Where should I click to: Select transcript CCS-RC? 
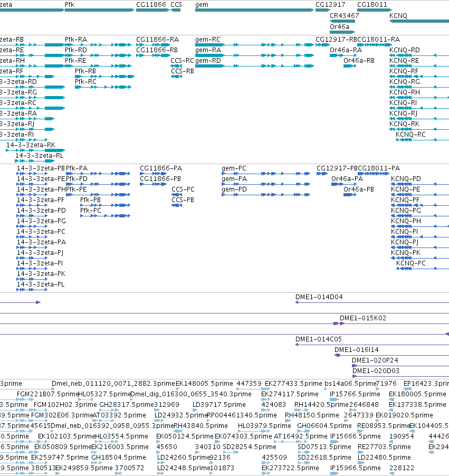182,61
